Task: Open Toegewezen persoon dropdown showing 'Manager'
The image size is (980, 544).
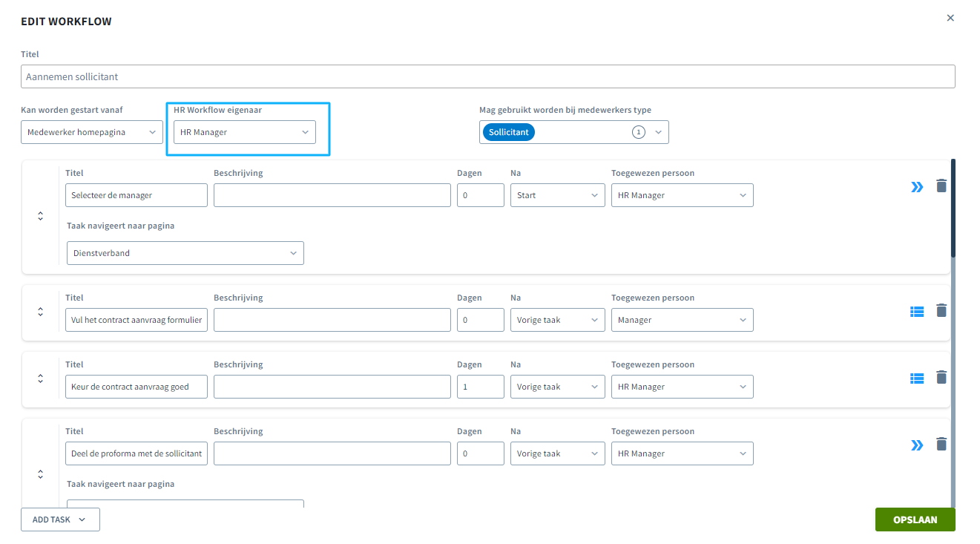Action: click(x=683, y=320)
